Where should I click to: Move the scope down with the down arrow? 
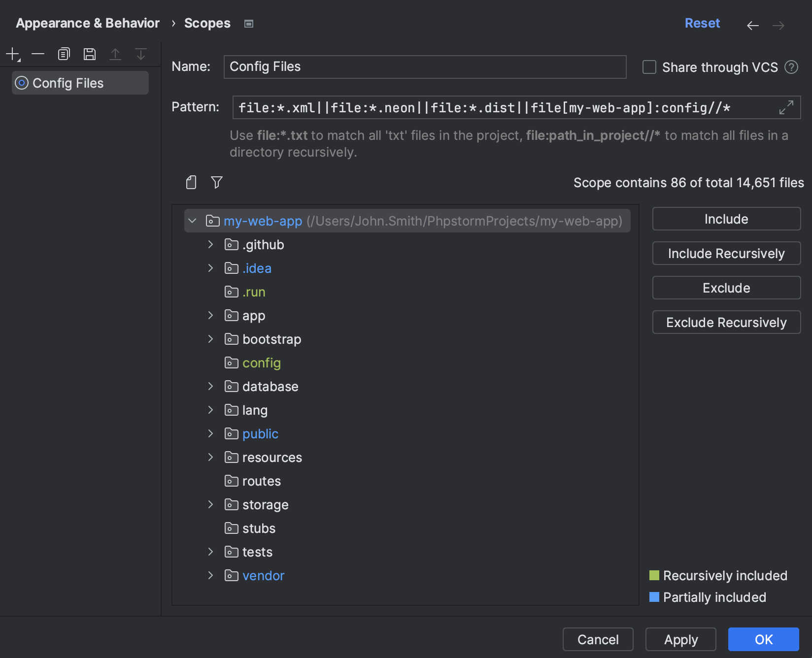pos(141,54)
